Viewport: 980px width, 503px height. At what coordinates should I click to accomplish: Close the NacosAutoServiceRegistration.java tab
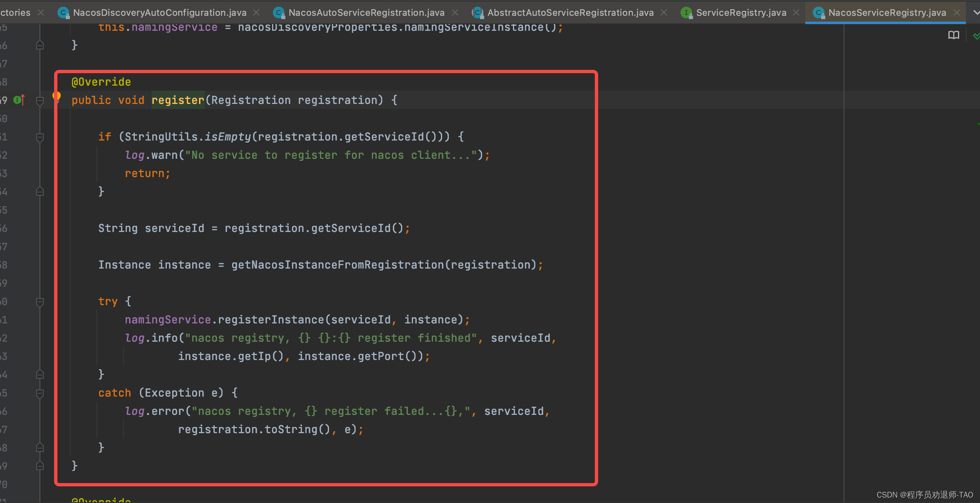tap(455, 13)
